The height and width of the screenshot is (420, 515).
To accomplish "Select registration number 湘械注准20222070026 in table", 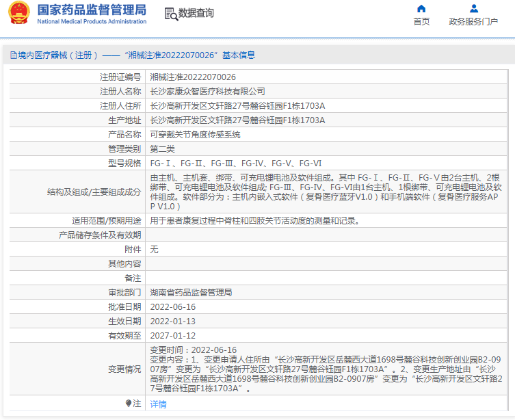I will pyautogui.click(x=193, y=77).
